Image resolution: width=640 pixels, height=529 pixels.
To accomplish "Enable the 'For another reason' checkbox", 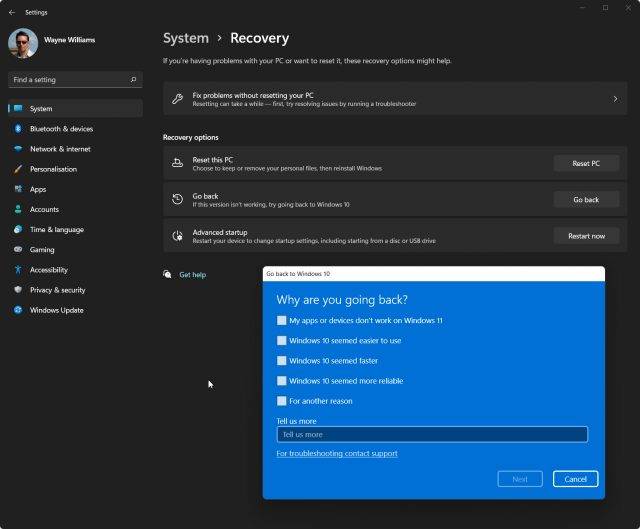I will click(x=282, y=401).
